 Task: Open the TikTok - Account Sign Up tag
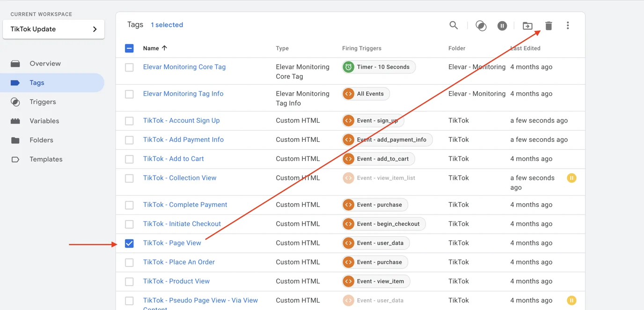(181, 120)
